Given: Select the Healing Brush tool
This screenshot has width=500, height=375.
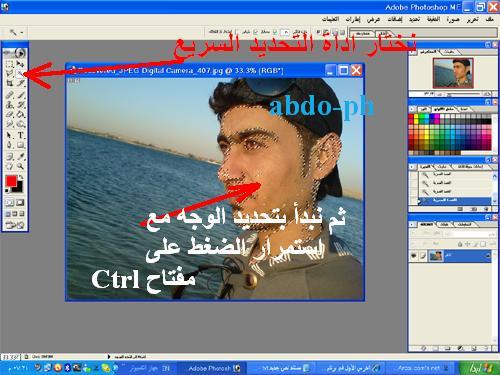Looking at the screenshot, I should click(x=10, y=95).
